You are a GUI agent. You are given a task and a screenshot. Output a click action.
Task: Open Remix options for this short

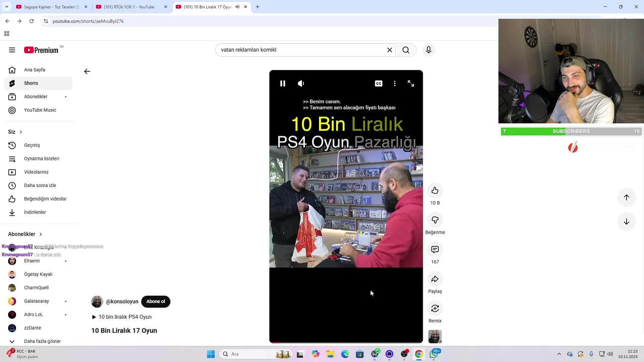coord(435,308)
